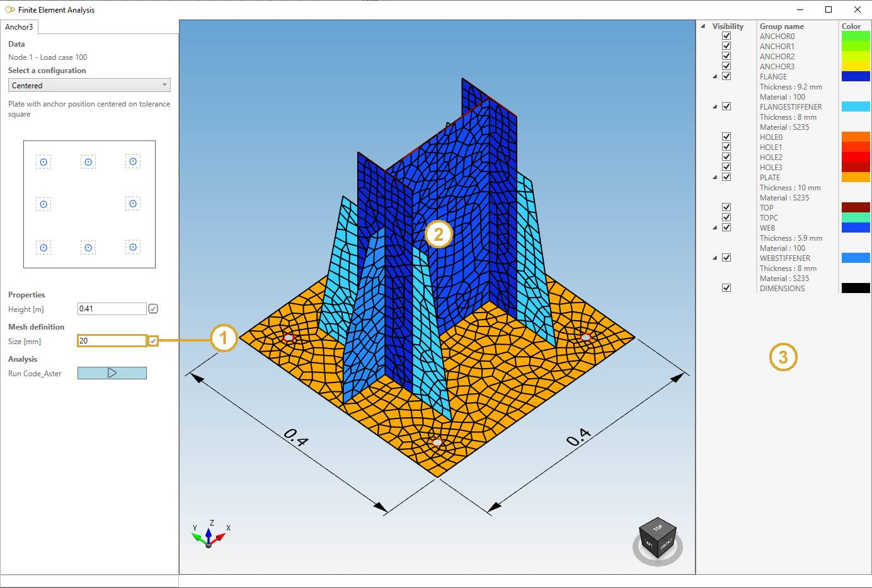Screen dimensions: 872x588
Task: Toggle visibility of PLATE group
Action: point(726,177)
